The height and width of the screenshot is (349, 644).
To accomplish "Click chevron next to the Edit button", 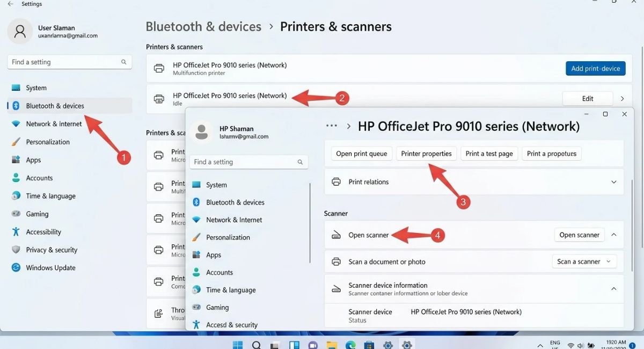I will point(623,99).
